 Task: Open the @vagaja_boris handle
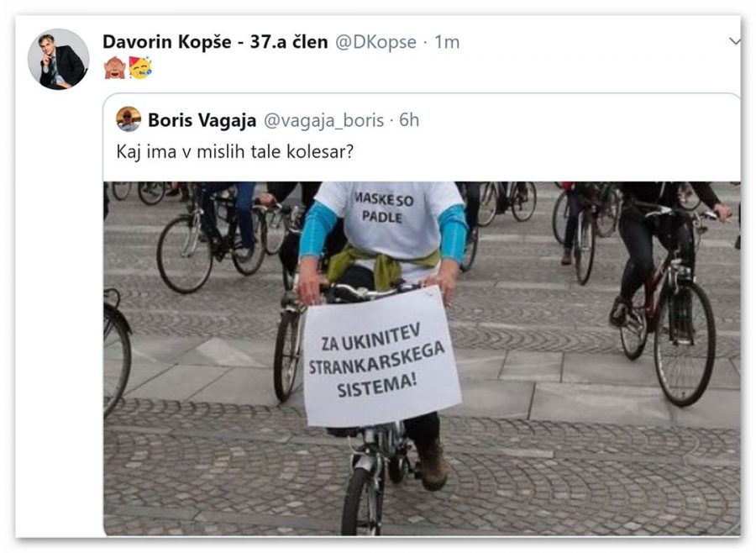tap(323, 120)
